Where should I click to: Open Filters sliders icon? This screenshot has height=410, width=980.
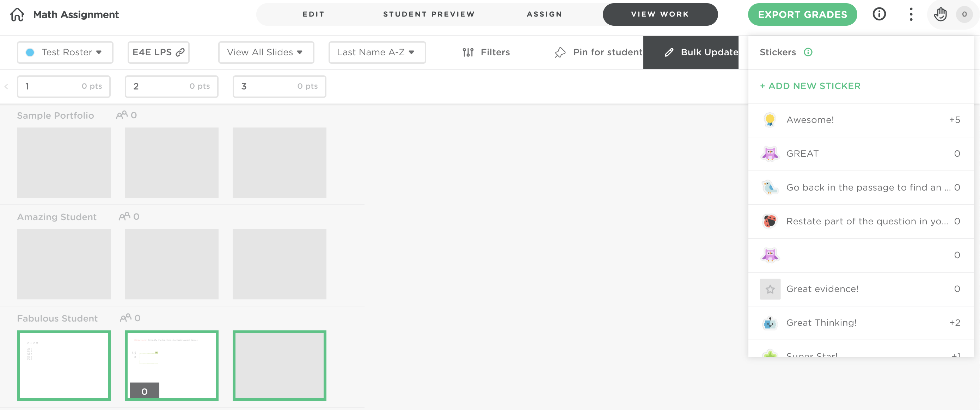(x=468, y=52)
